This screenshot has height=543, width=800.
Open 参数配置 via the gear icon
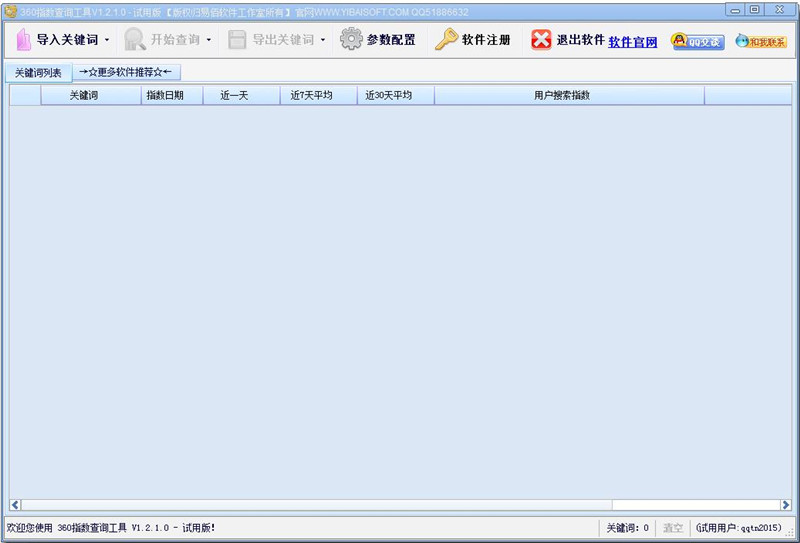pyautogui.click(x=351, y=40)
